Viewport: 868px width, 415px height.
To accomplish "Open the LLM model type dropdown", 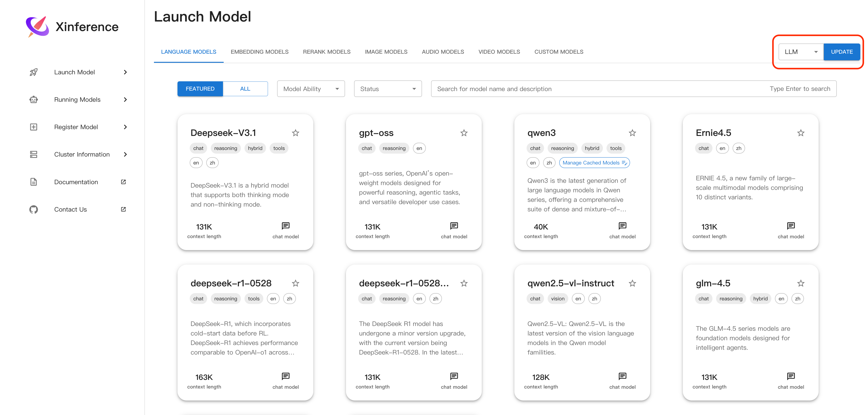I will tap(801, 52).
